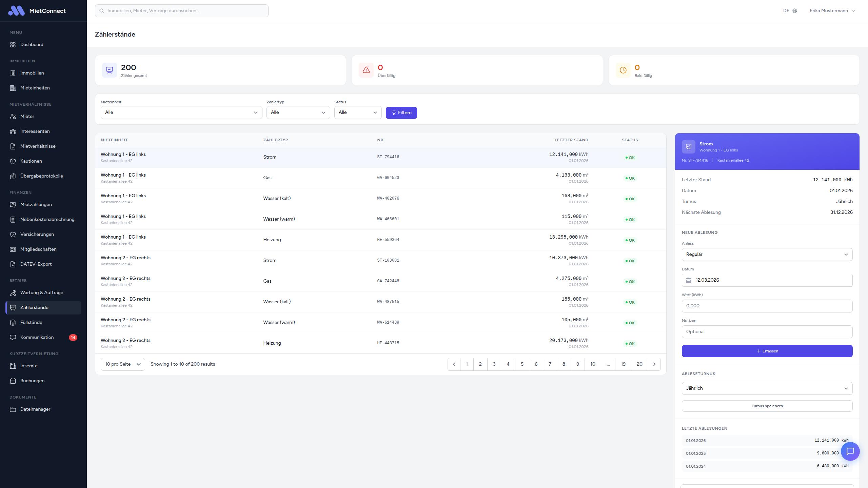Open the Mieteinheit filter dropdown
The width and height of the screenshot is (868, 488).
pyautogui.click(x=181, y=113)
